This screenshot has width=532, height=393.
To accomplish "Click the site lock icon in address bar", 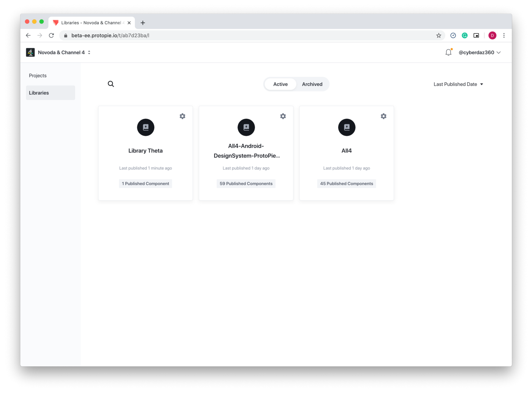I will point(66,35).
